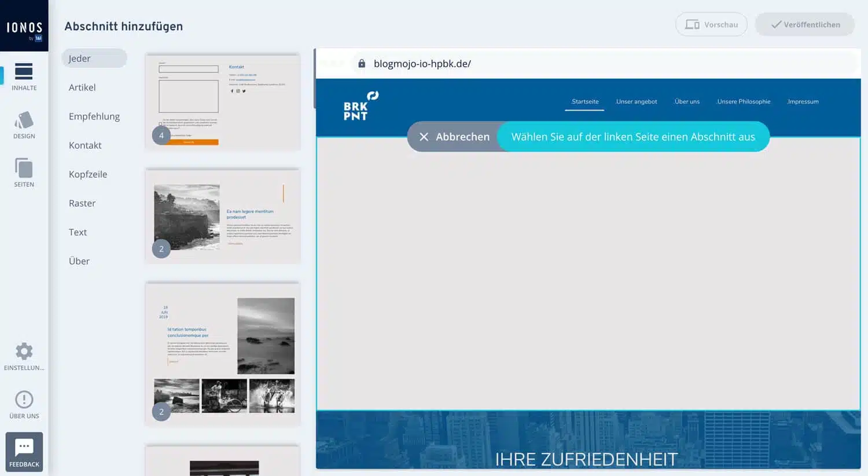
Task: Click the Veröffentlichen button
Action: click(x=804, y=24)
